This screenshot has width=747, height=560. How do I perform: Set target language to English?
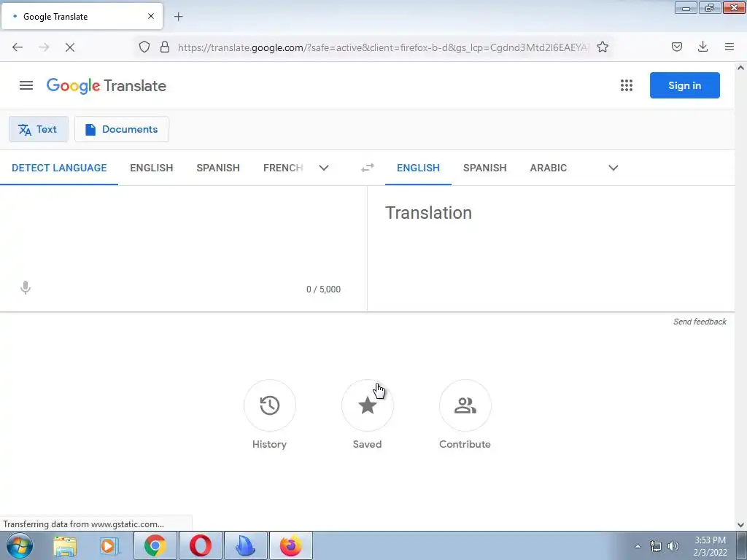pyautogui.click(x=418, y=168)
